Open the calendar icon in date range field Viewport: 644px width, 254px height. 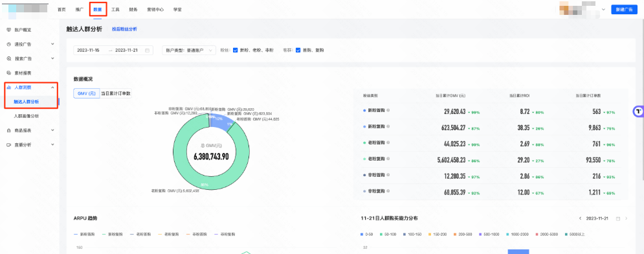point(147,50)
